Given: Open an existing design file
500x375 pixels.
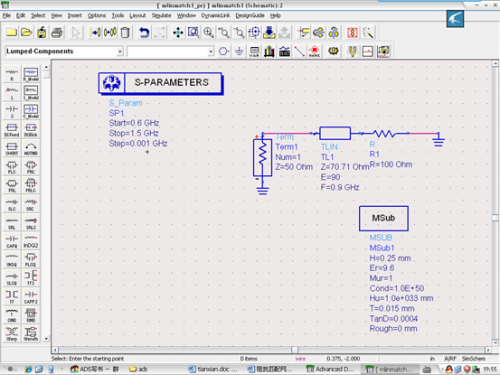Looking at the screenshot, I should (26, 32).
